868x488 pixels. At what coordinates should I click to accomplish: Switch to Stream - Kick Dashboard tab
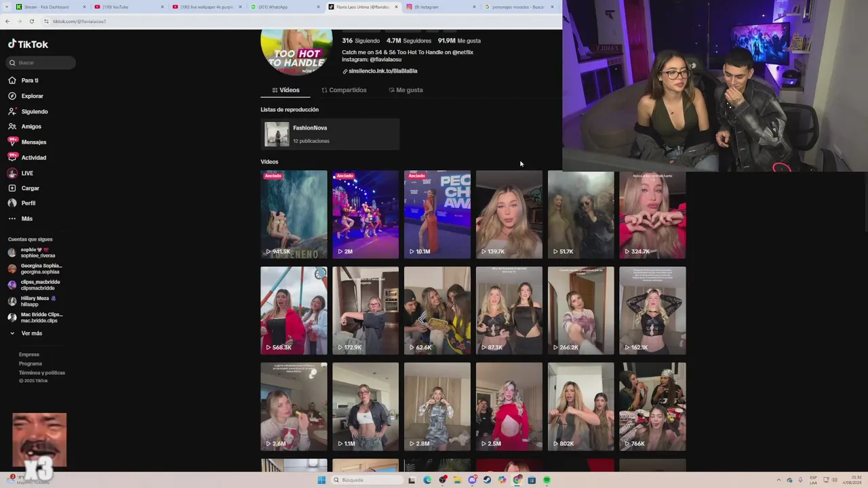pyautogui.click(x=51, y=7)
